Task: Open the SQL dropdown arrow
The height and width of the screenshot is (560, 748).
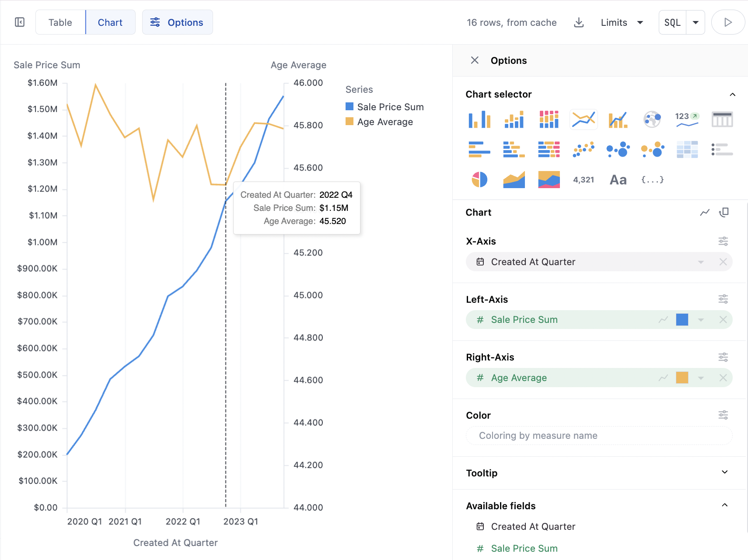Action: click(696, 22)
